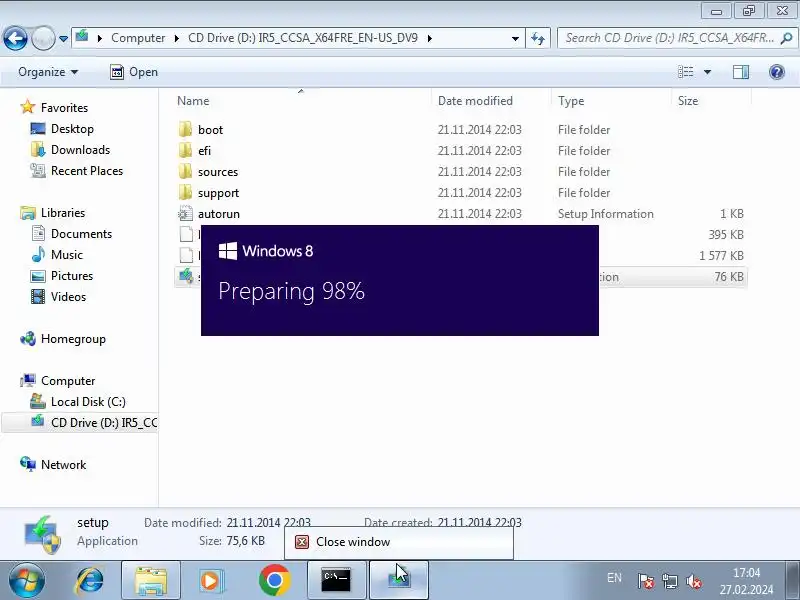
Task: Open the Organize menu
Action: [48, 72]
